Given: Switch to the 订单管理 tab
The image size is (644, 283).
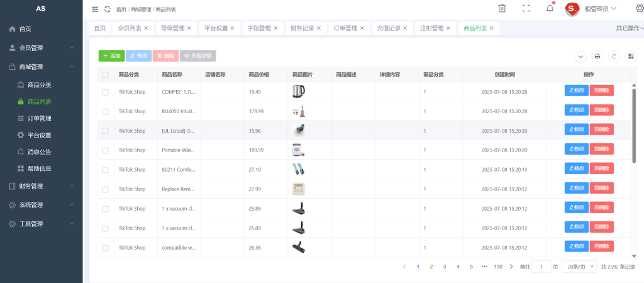Looking at the screenshot, I should (345, 28).
